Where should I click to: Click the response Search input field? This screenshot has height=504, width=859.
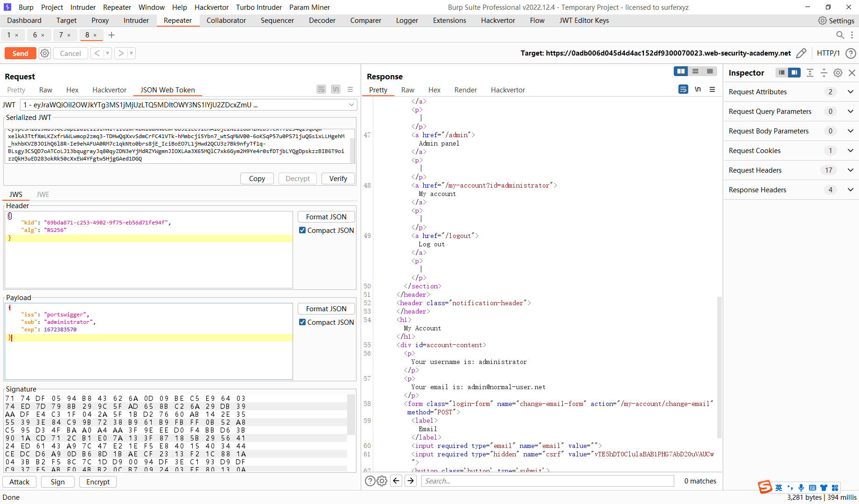pyautogui.click(x=548, y=481)
